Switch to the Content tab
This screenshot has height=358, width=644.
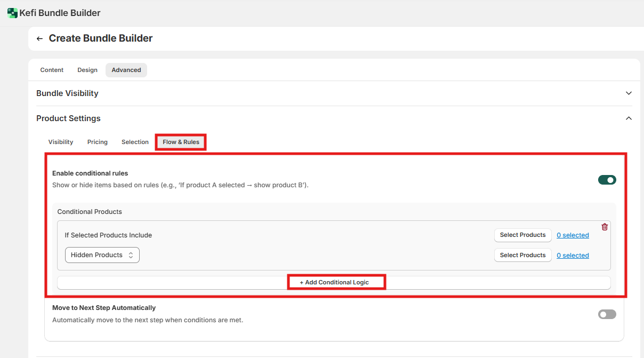click(x=52, y=70)
